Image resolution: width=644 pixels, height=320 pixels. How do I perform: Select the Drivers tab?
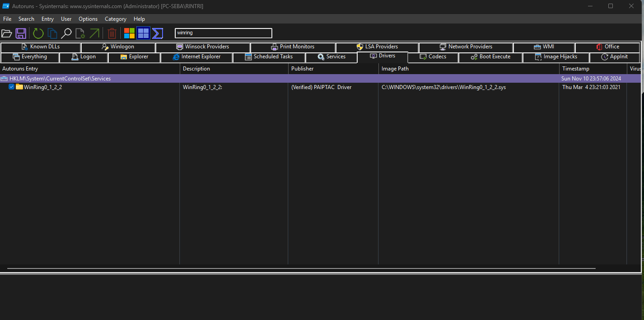(x=382, y=56)
